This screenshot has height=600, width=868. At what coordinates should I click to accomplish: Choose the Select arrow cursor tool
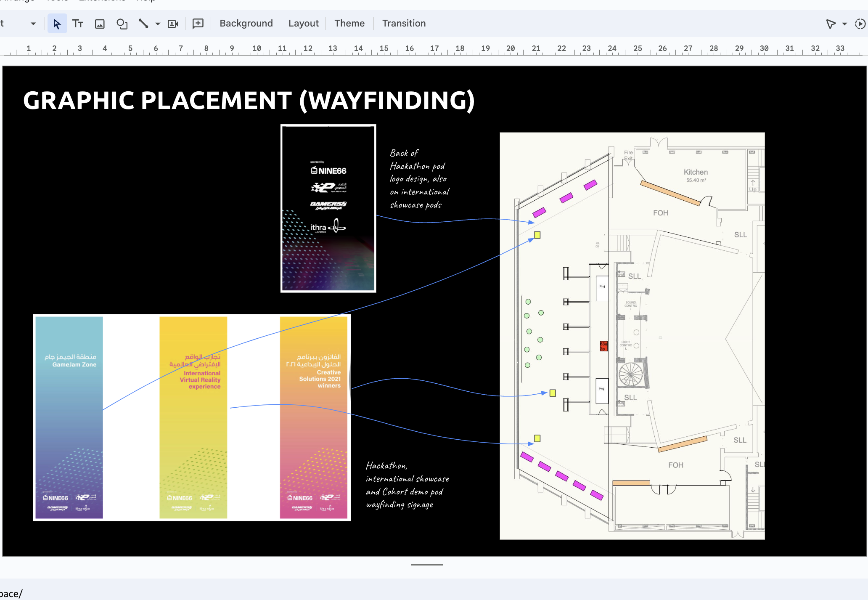point(57,24)
